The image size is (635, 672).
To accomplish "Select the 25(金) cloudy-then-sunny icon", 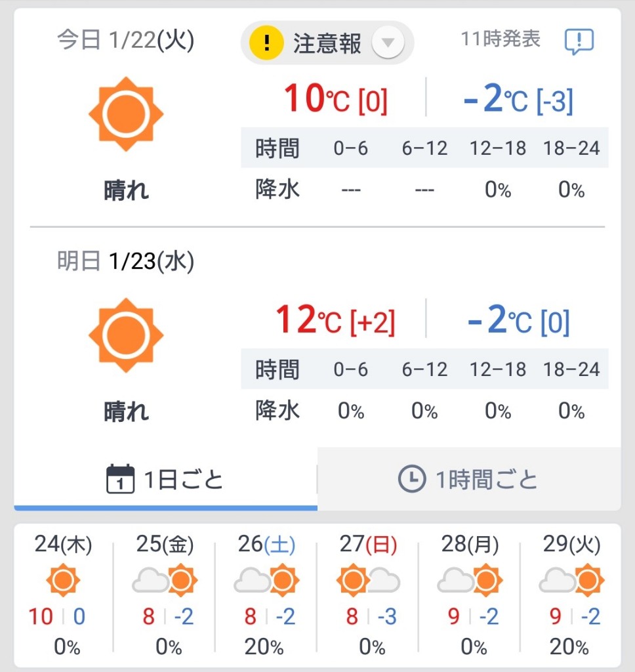I will click(165, 580).
